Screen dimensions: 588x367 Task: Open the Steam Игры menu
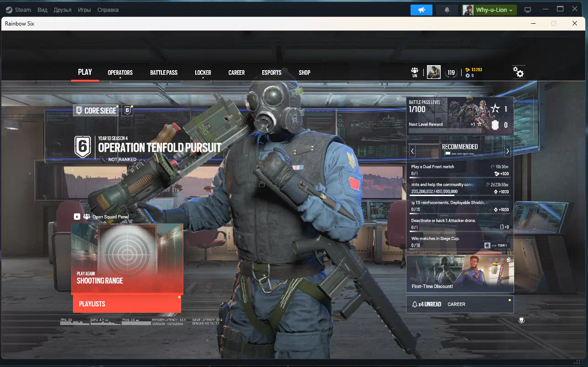click(x=84, y=10)
